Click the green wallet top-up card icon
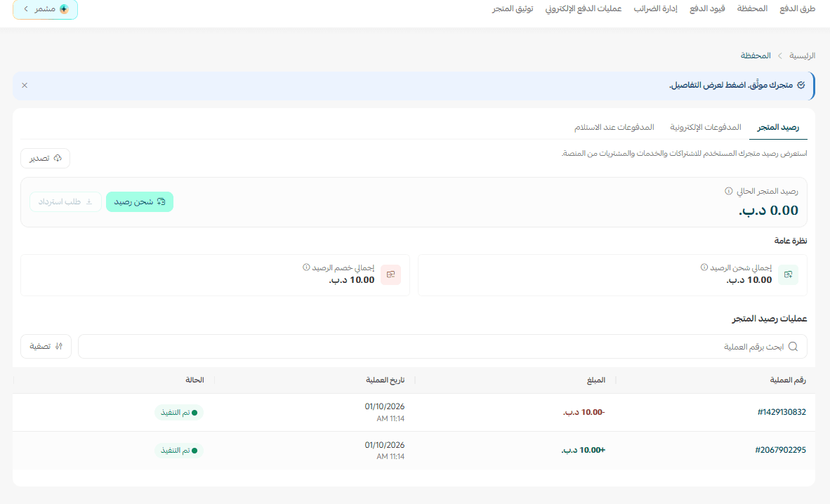The height and width of the screenshot is (504, 830). point(788,274)
